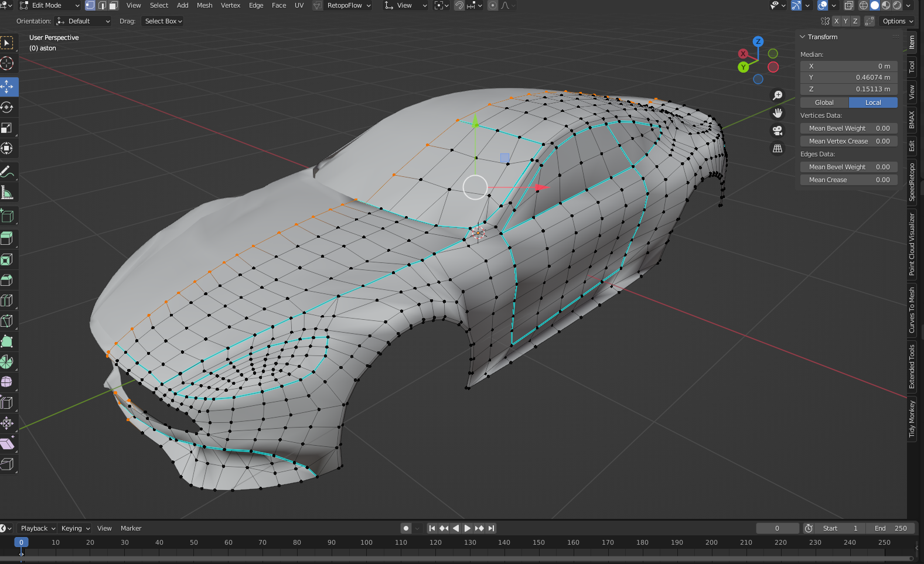Select the Rotate tool
This screenshot has height=564, width=924.
point(8,107)
